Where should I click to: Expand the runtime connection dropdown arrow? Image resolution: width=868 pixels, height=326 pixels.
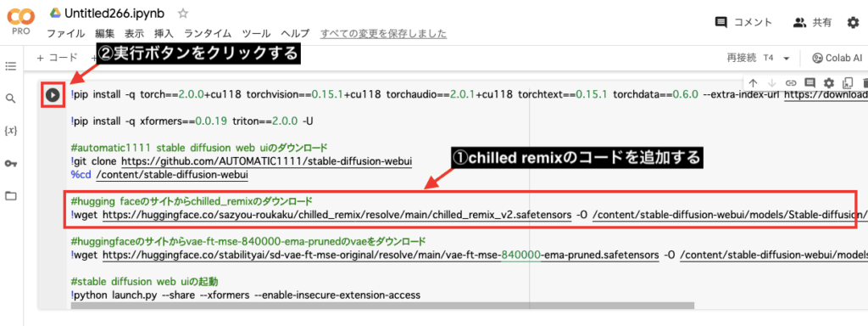pos(786,59)
